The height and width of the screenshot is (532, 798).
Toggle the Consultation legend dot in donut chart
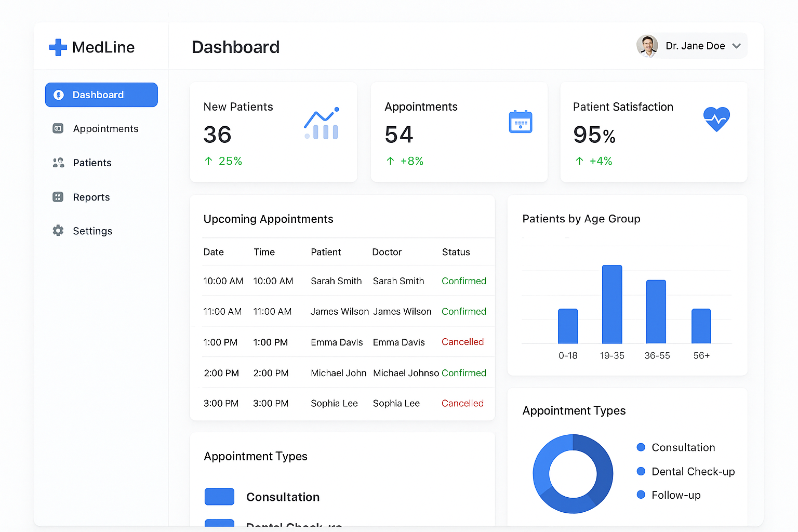pos(641,447)
